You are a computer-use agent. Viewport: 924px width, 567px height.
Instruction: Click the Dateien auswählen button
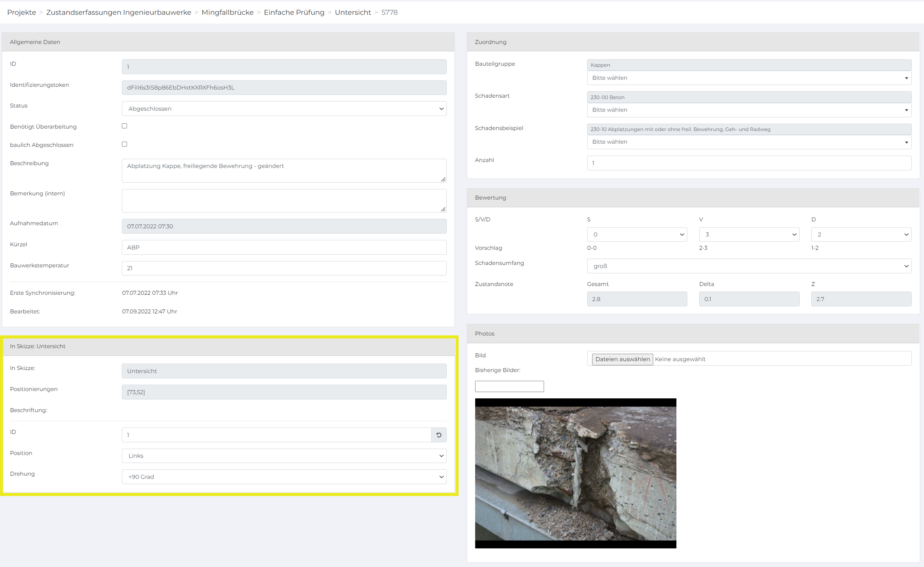(622, 359)
